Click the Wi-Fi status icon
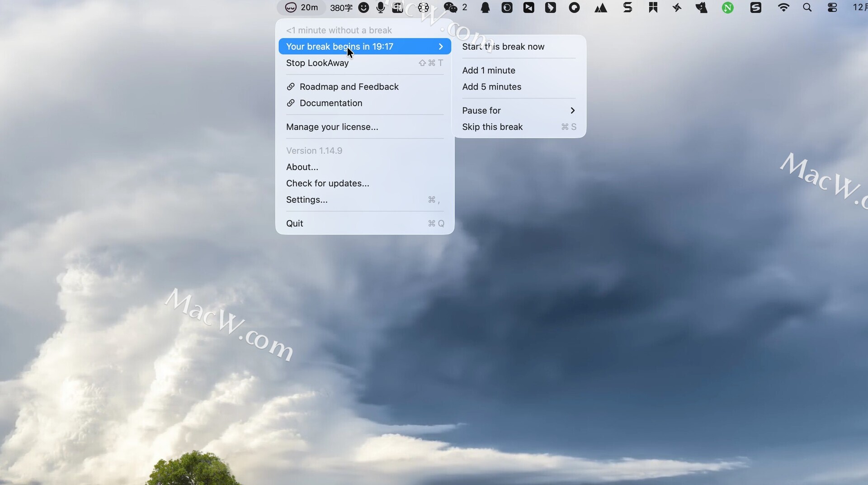This screenshot has height=485, width=868. click(x=783, y=8)
